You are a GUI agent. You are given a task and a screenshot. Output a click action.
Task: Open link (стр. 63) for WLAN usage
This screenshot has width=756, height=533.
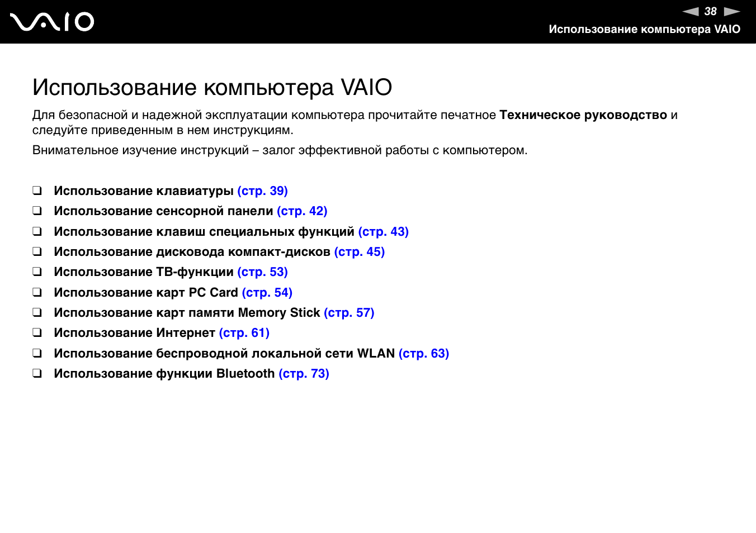pyautogui.click(x=424, y=354)
